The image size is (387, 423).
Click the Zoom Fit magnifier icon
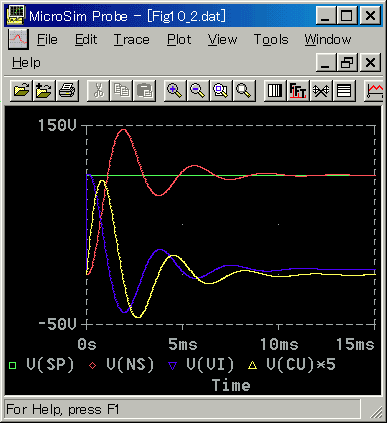[244, 90]
